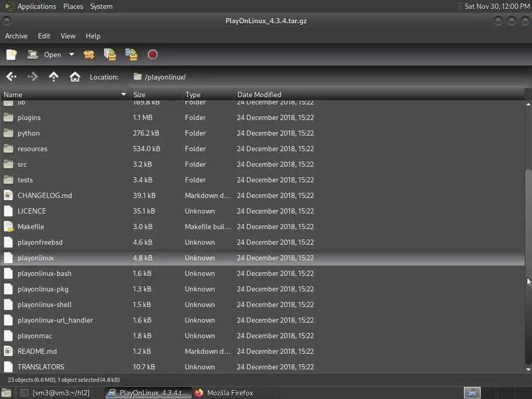Click the README.md date modified cell
Image resolution: width=532 pixels, height=399 pixels.
[275, 352]
